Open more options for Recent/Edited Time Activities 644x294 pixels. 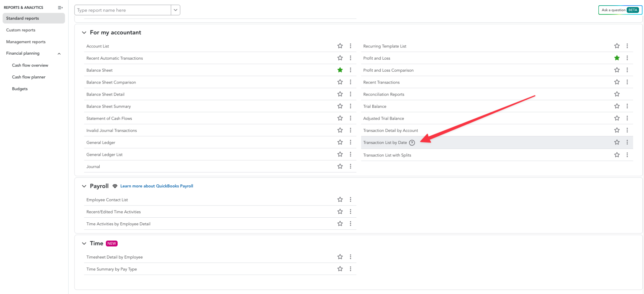pos(350,212)
